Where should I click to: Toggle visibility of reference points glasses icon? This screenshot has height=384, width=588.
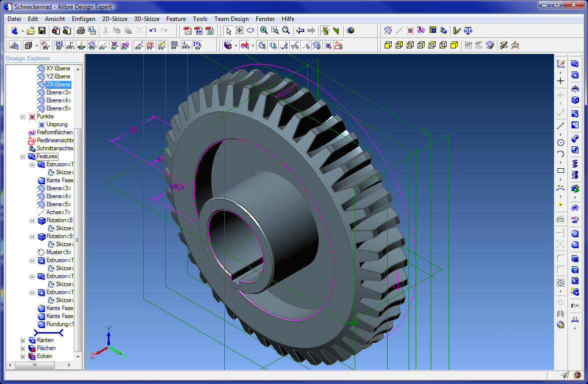[114, 46]
